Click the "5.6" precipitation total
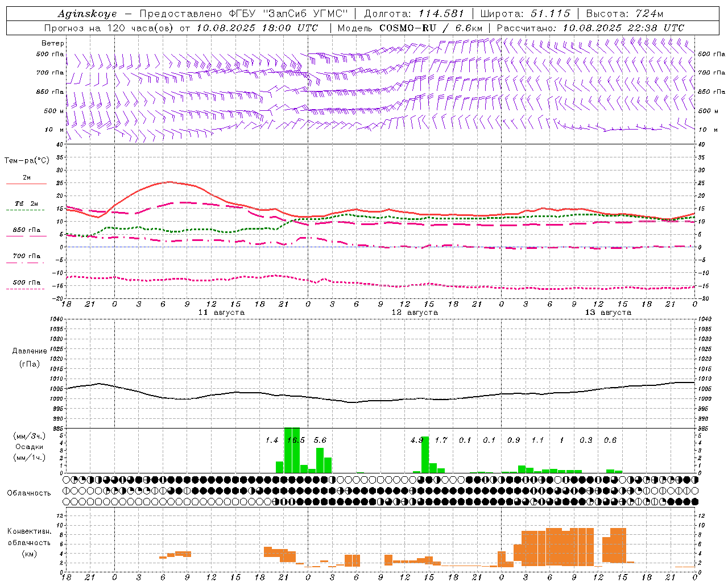728x582 pixels. click(x=320, y=440)
